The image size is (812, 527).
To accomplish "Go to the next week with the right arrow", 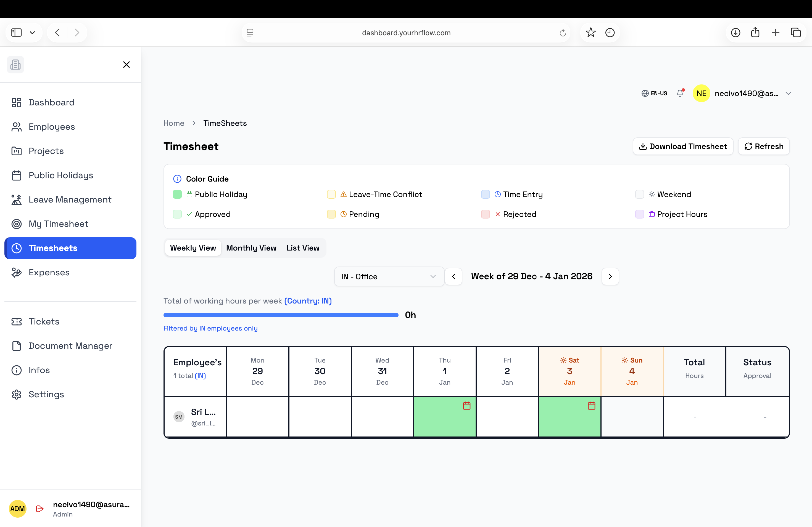I will [x=610, y=276].
